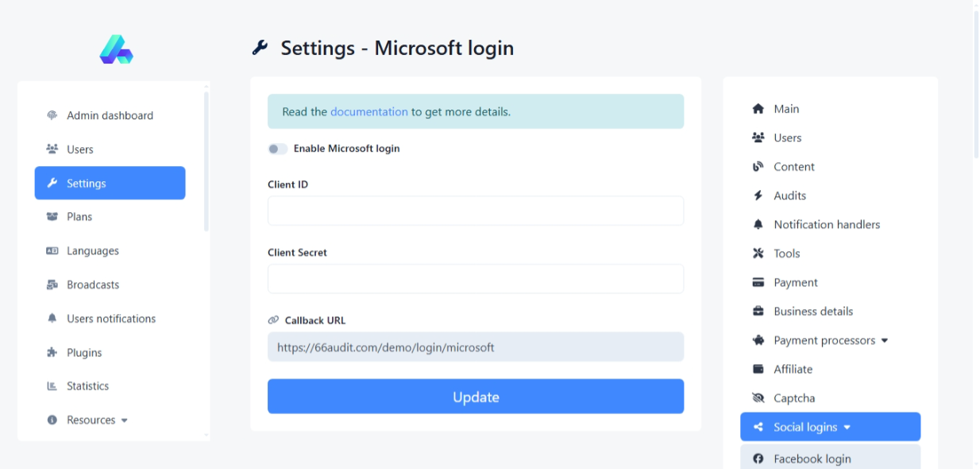Click the Languages icon in sidebar
The height and width of the screenshot is (469, 980).
[x=52, y=251]
